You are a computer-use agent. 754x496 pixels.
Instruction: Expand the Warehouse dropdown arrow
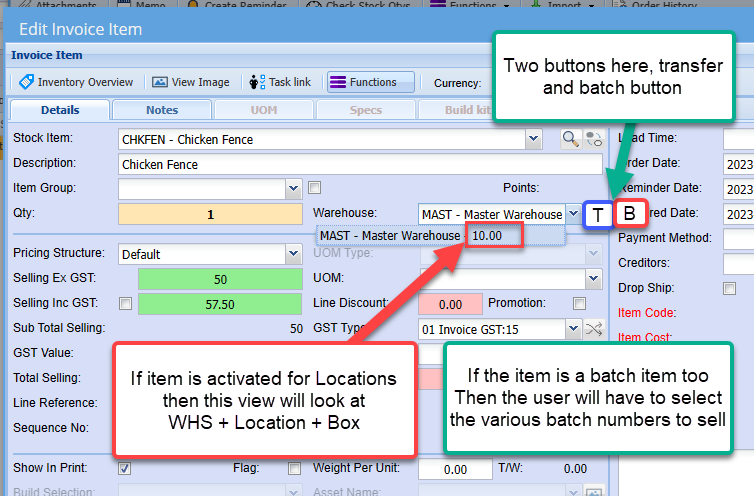(x=573, y=214)
